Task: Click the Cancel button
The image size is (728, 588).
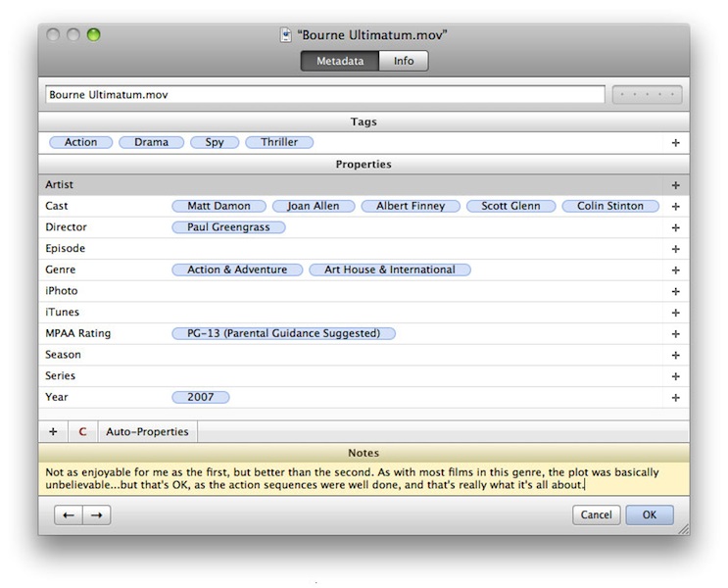Action: click(596, 514)
